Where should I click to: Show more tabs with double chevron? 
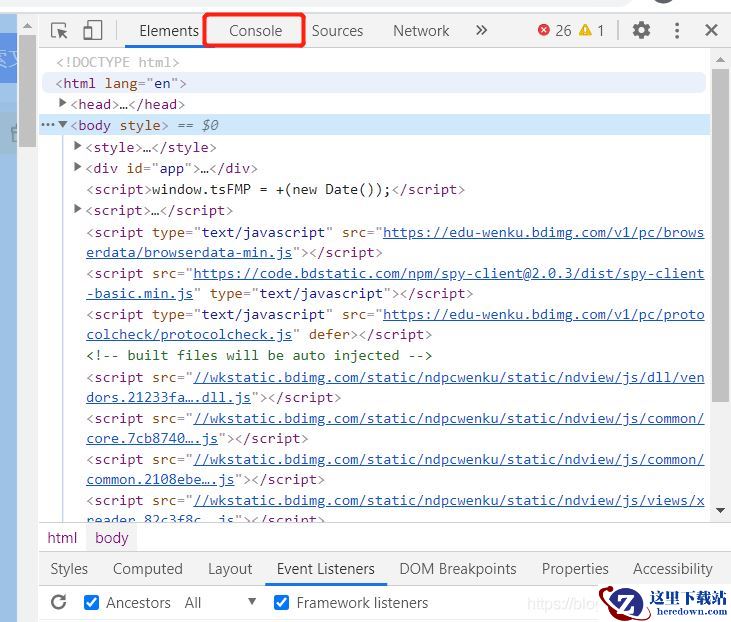coord(481,31)
